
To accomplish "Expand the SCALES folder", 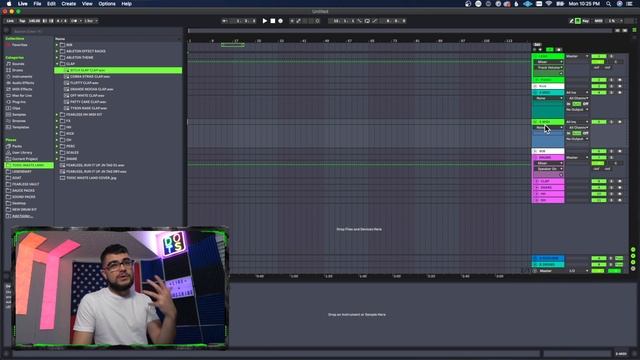I will click(x=57, y=153).
